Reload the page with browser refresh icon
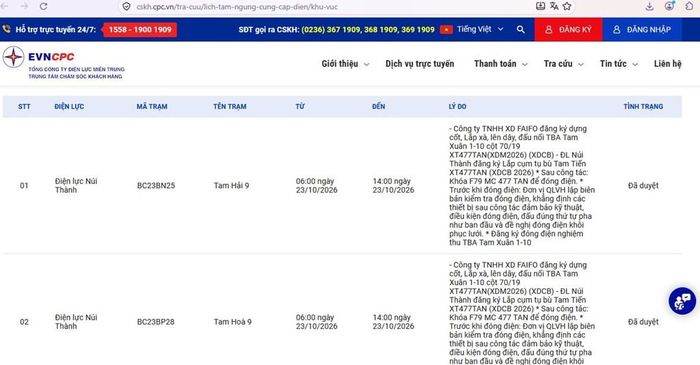This screenshot has height=365, width=700. (x=43, y=6)
